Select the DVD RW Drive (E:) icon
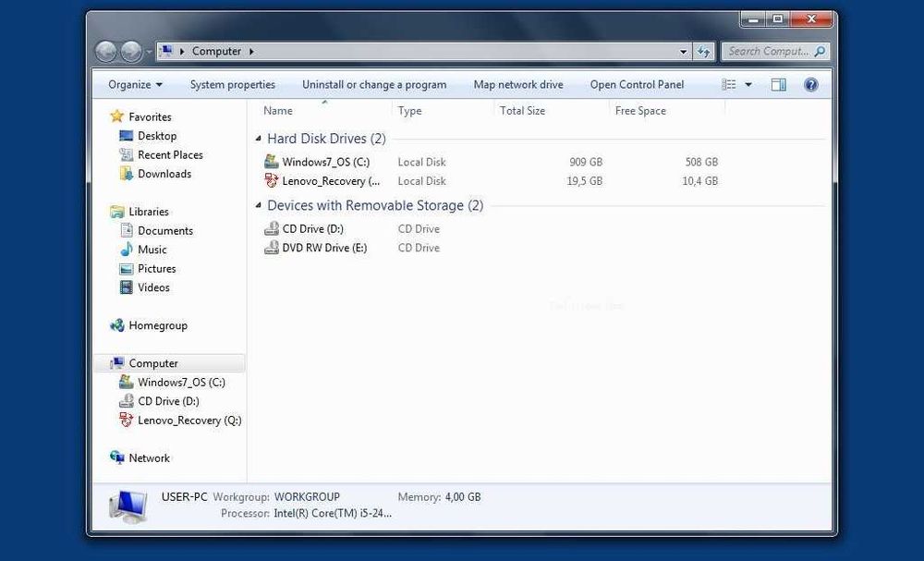Image resolution: width=924 pixels, height=561 pixels. tap(271, 248)
